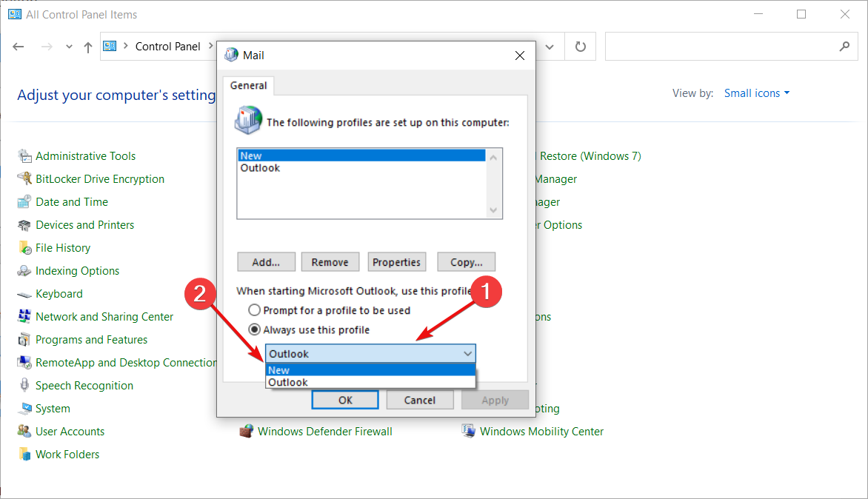The width and height of the screenshot is (868, 499).
Task: Open the Indexing Options icon
Action: pos(24,271)
